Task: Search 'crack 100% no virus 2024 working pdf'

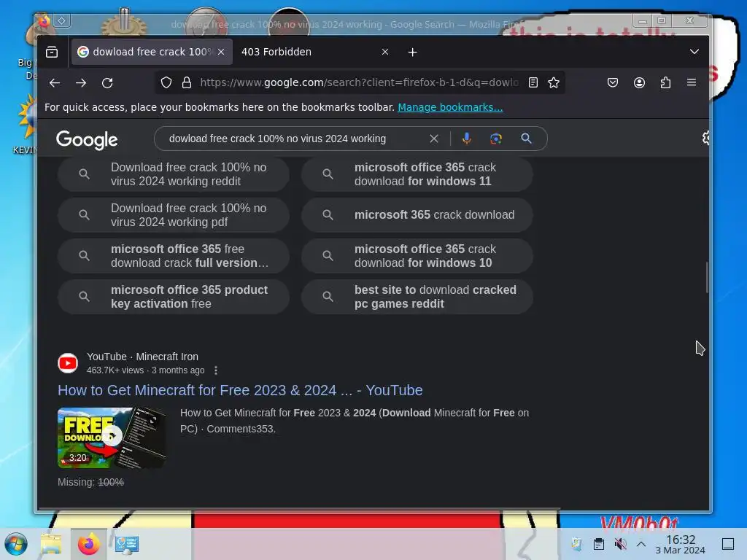Action: click(174, 215)
